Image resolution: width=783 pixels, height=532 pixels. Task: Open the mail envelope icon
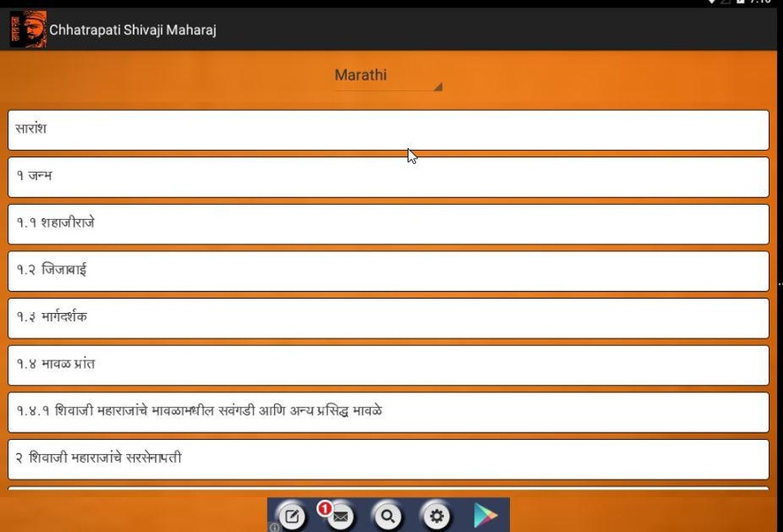coord(341,517)
